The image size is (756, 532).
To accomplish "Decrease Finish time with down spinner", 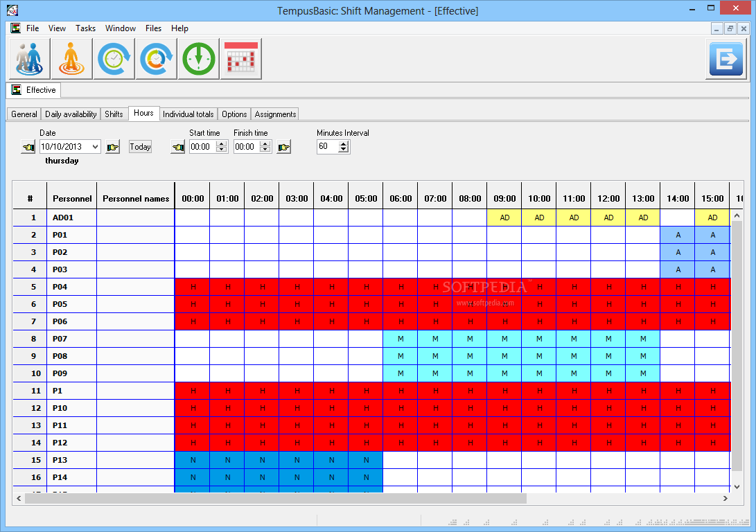I will [265, 150].
